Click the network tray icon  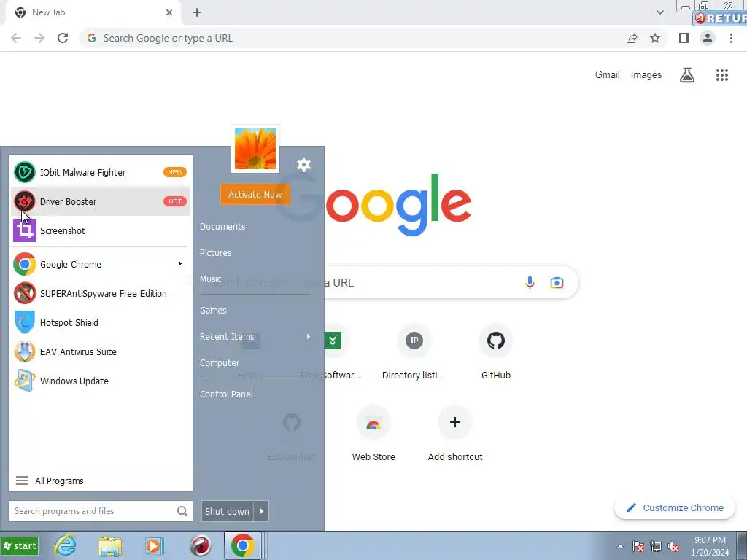[656, 547]
